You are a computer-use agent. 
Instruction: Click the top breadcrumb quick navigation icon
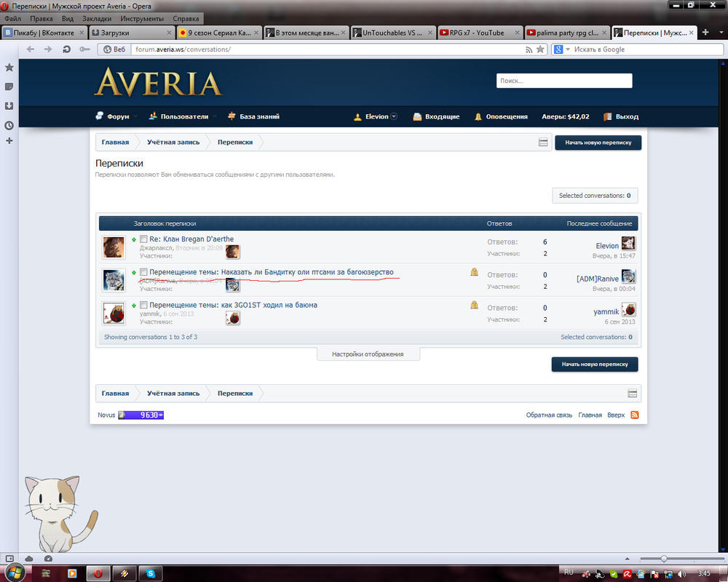pyautogui.click(x=543, y=143)
